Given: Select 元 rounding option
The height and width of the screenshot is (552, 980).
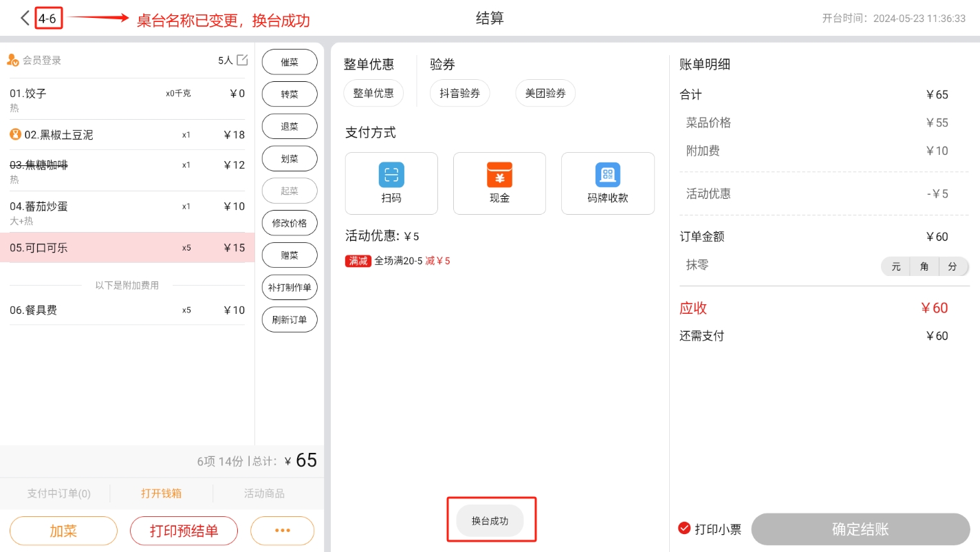Looking at the screenshot, I should pyautogui.click(x=895, y=266).
